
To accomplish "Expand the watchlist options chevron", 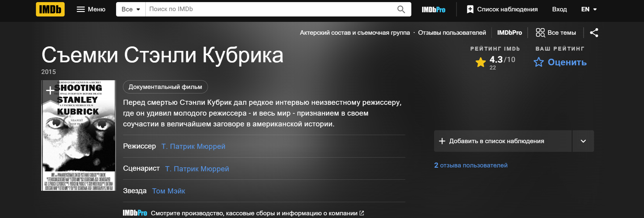I will click(583, 141).
